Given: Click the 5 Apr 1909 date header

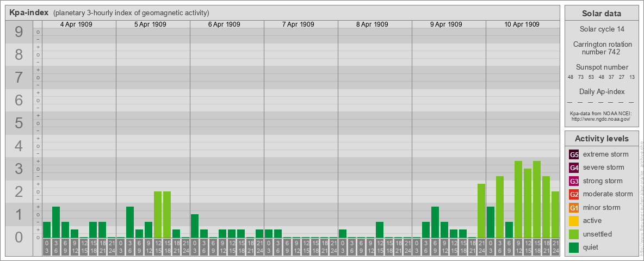Looking at the screenshot, I should click(x=150, y=24).
